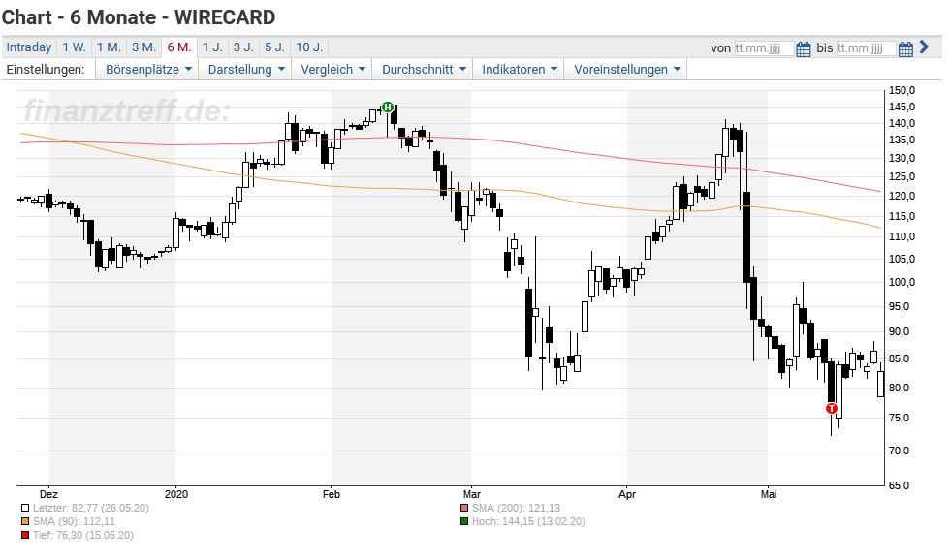Viewport: 949px width, 560px height.
Task: Select the Intraday time range tab
Action: (x=28, y=47)
